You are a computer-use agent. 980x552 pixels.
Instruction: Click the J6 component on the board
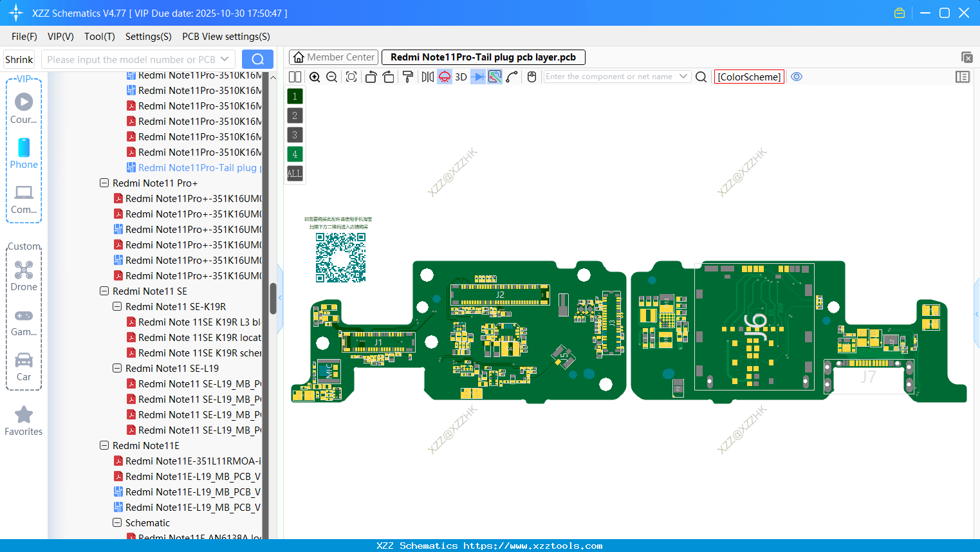coord(755,327)
